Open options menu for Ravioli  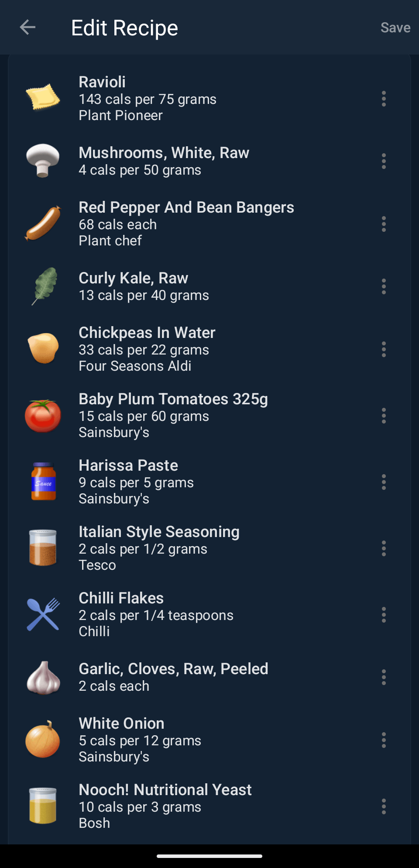[384, 99]
